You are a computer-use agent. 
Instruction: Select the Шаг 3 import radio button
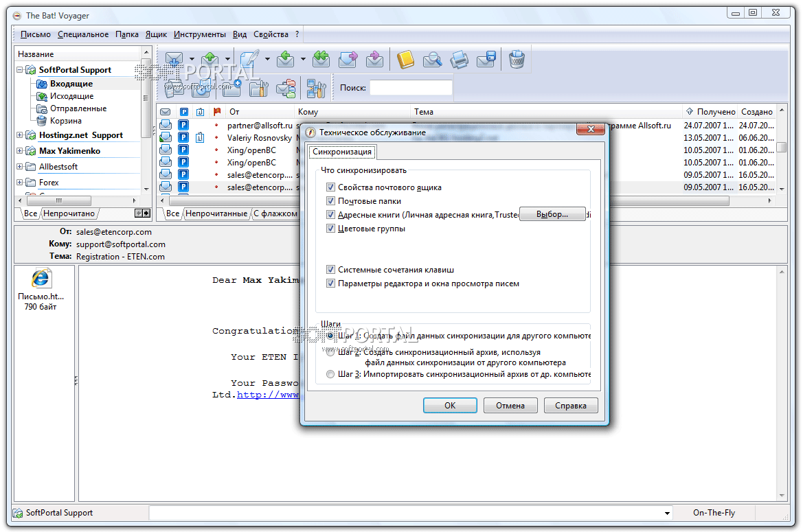pyautogui.click(x=331, y=375)
